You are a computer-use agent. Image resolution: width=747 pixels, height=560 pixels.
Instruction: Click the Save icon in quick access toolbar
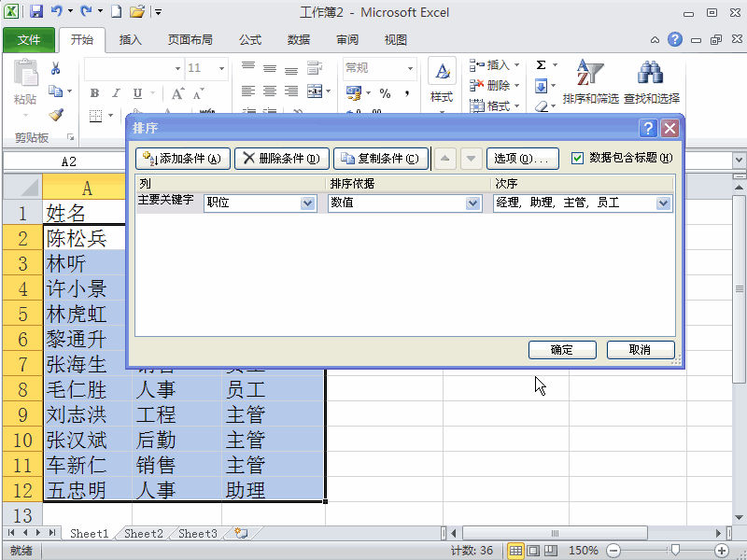coord(36,11)
